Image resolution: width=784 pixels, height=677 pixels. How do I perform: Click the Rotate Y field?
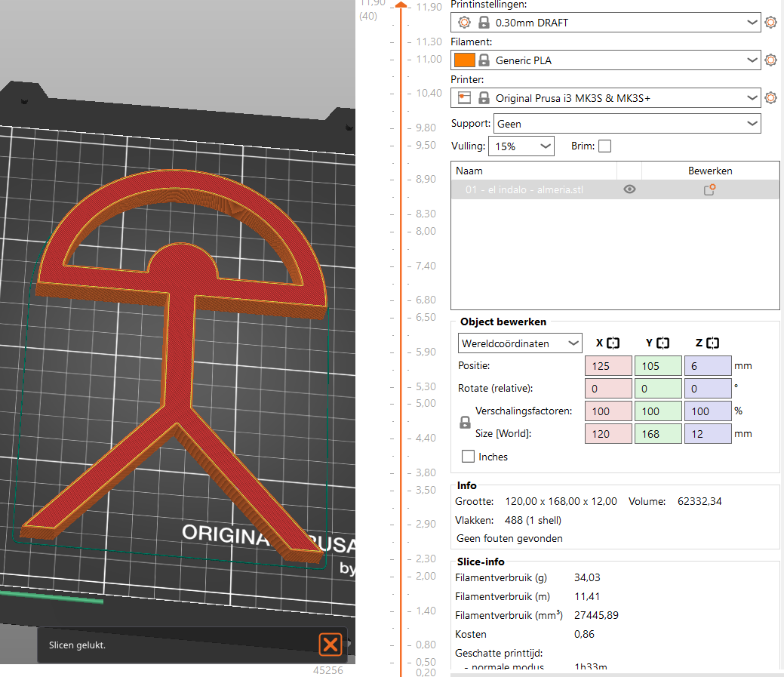pyautogui.click(x=658, y=389)
